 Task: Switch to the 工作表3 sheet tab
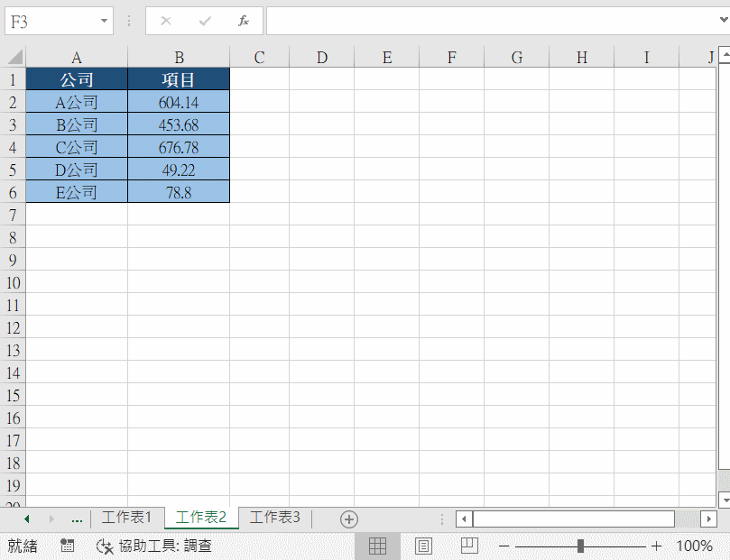click(x=274, y=518)
